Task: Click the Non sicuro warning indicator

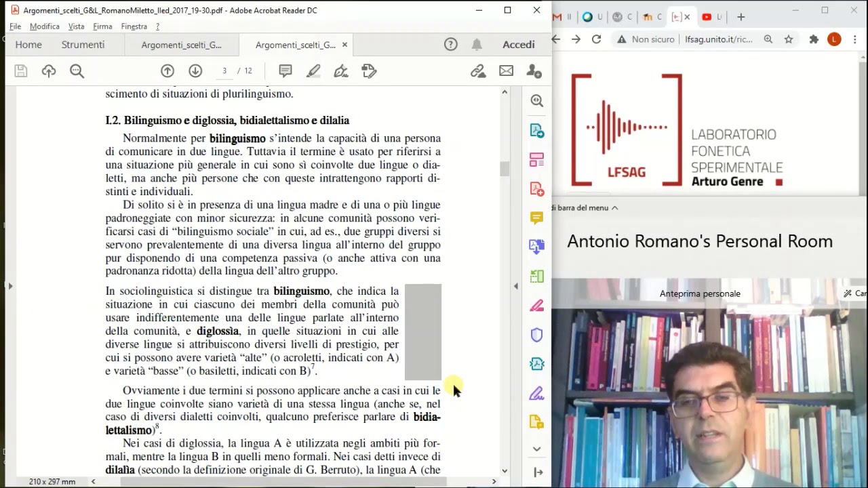Action: (x=646, y=39)
